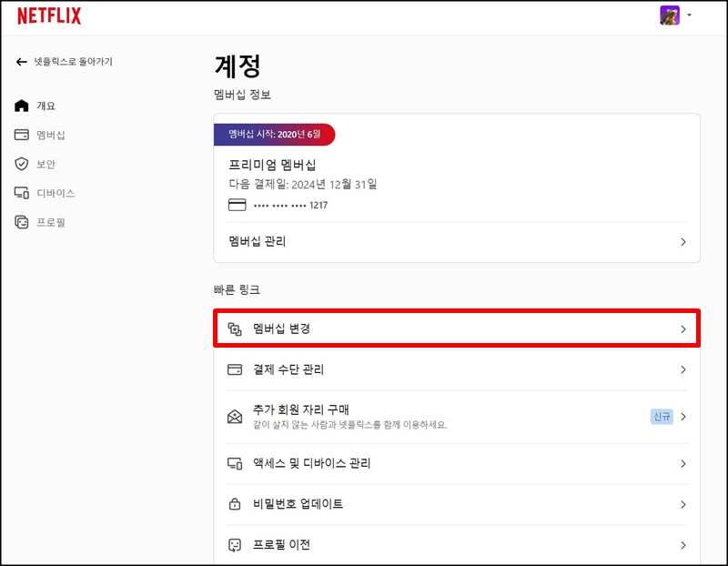Open 프로필 이전
Image resolution: width=728 pixels, height=566 pixels.
pos(457,545)
